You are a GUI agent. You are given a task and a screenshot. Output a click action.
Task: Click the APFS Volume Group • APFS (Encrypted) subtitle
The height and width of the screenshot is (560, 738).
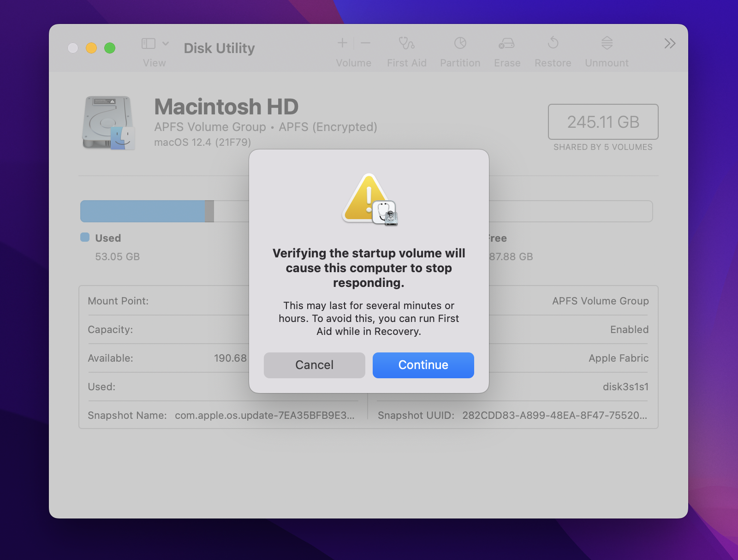click(x=266, y=127)
